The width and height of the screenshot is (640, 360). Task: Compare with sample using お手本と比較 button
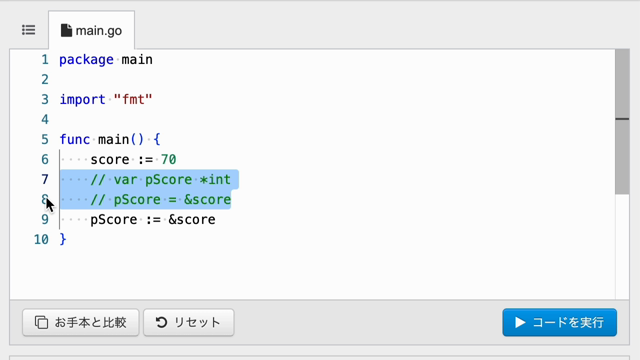[81, 322]
